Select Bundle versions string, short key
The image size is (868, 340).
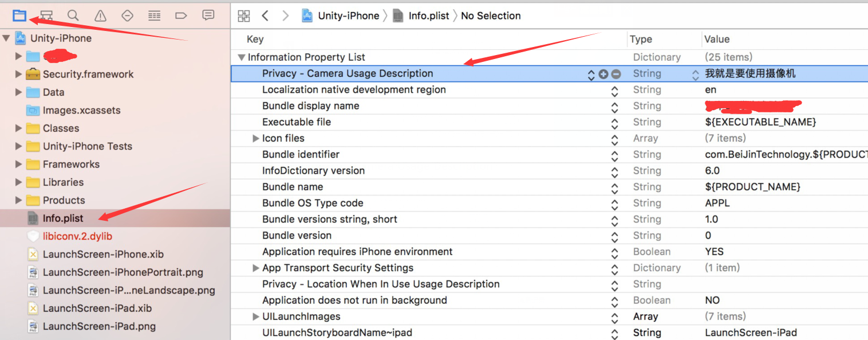tap(330, 219)
